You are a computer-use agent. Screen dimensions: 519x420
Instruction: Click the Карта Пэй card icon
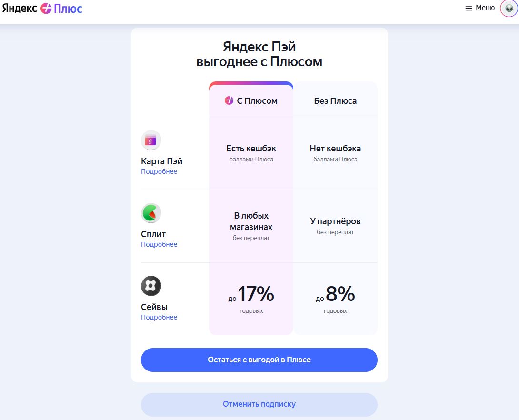151,140
